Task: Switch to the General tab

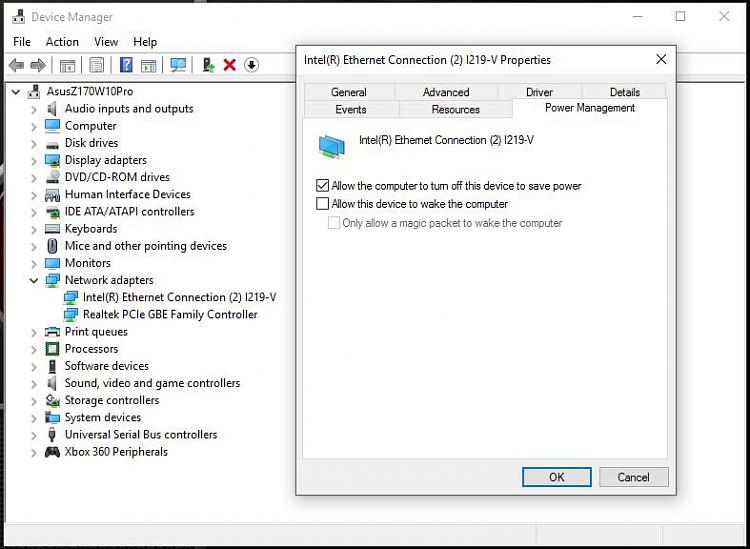Action: coord(349,92)
